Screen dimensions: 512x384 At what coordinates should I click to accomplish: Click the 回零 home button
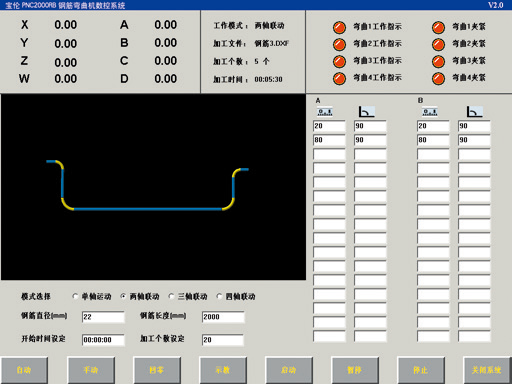pos(157,370)
